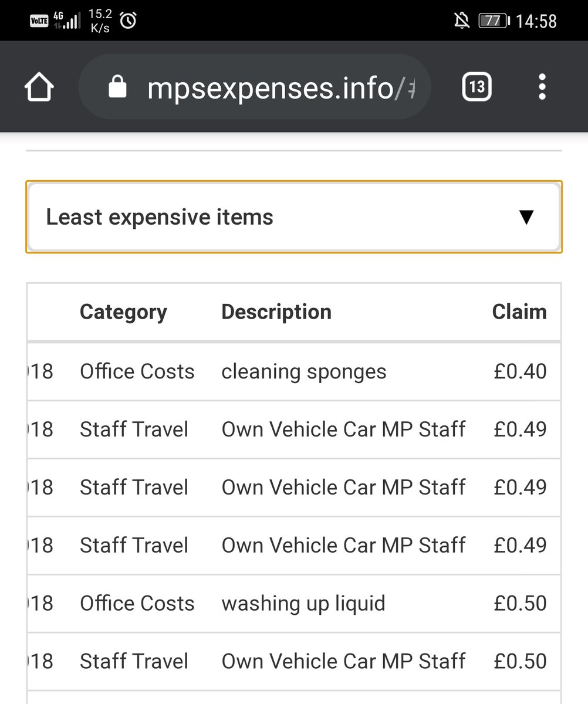The image size is (588, 704).
Task: Open the tab switcher showing 13 tabs
Action: click(477, 87)
